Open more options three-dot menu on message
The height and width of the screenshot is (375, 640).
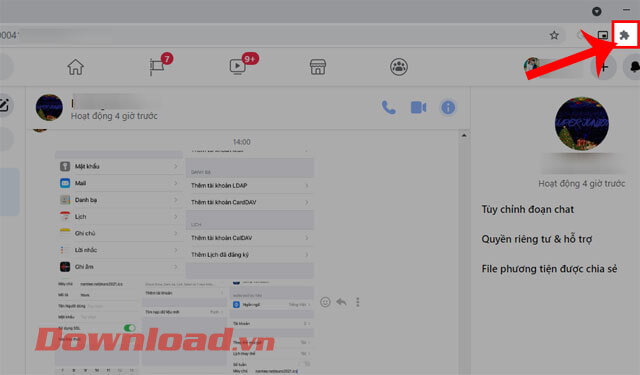358,302
